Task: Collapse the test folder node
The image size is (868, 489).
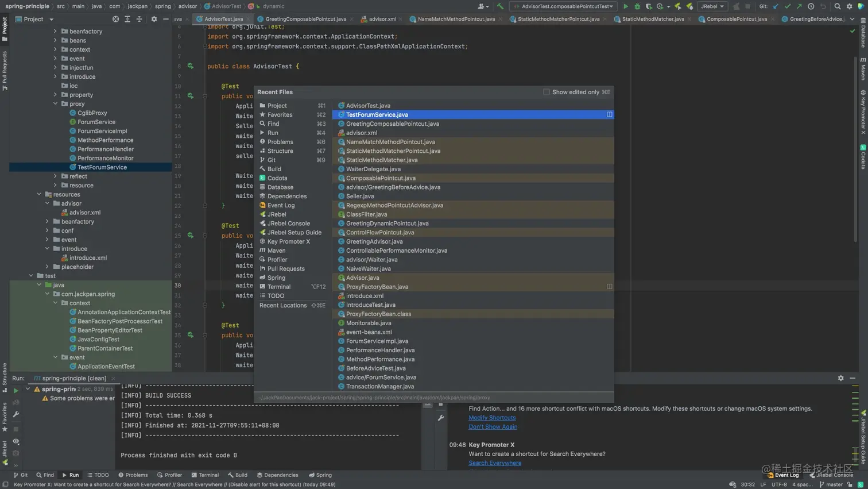Action: (x=32, y=276)
